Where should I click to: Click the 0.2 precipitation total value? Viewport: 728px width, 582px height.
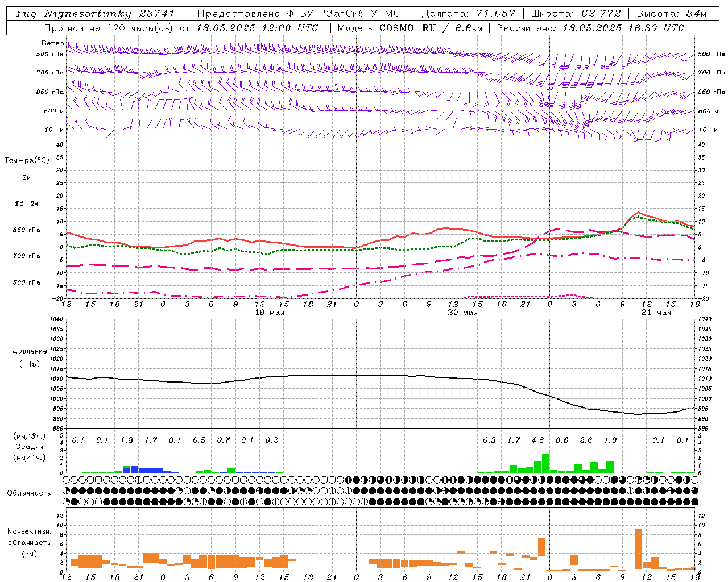click(272, 440)
